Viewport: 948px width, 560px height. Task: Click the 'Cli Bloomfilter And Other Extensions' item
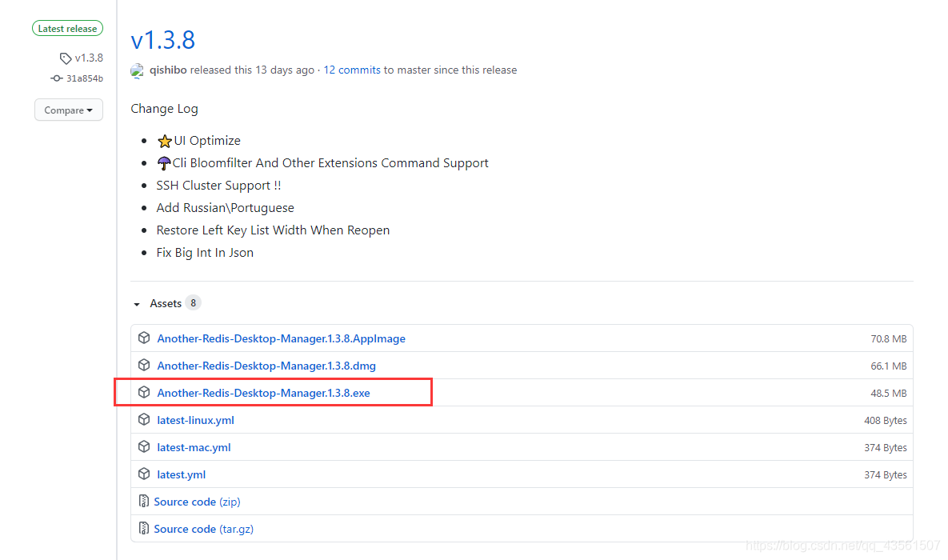click(x=330, y=163)
